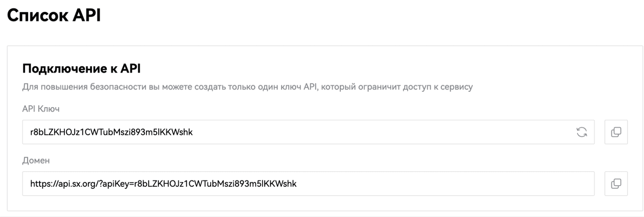
Task: Click the duplicate-squares icon in the Домен row
Action: [616, 184]
